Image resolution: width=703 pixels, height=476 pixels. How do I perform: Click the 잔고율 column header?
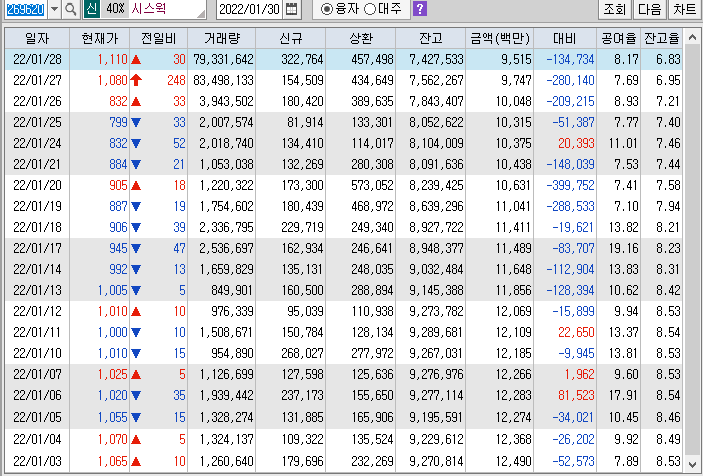tap(662, 39)
